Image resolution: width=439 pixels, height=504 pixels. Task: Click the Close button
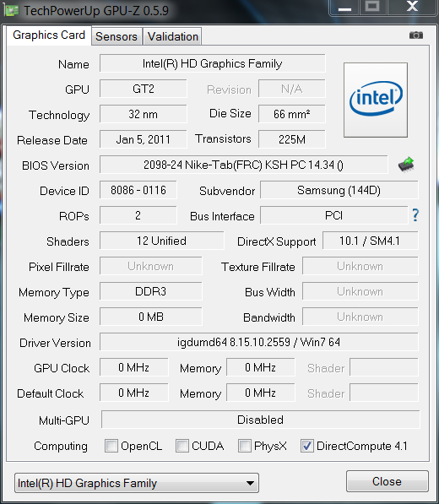tap(388, 481)
